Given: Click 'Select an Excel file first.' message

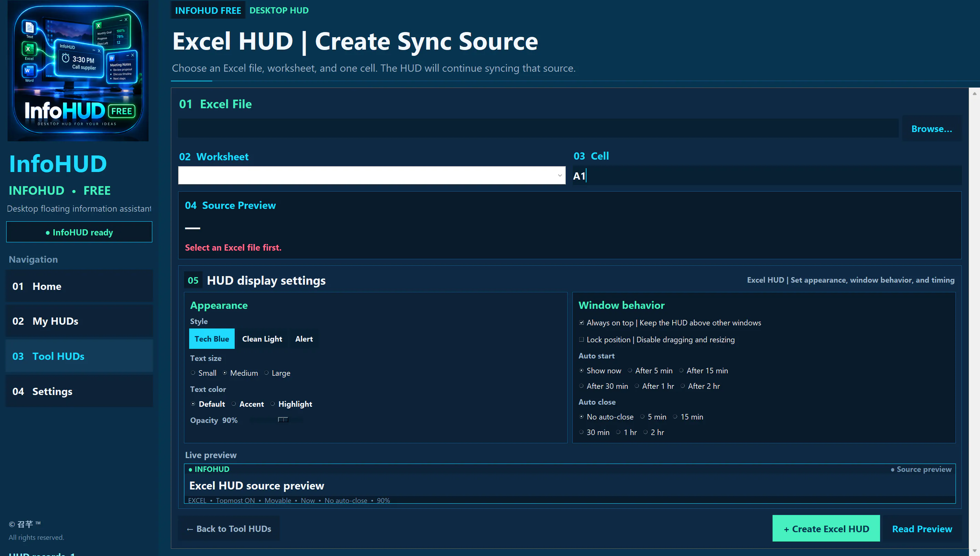Looking at the screenshot, I should [x=233, y=247].
